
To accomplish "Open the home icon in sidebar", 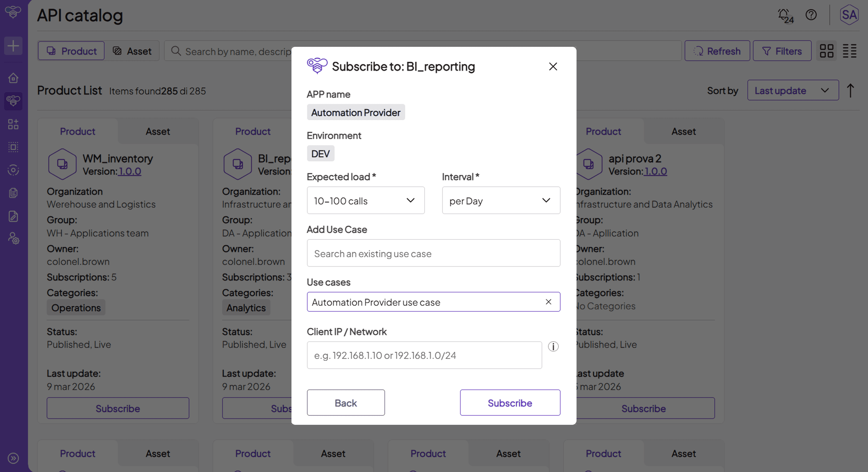I will [13, 78].
